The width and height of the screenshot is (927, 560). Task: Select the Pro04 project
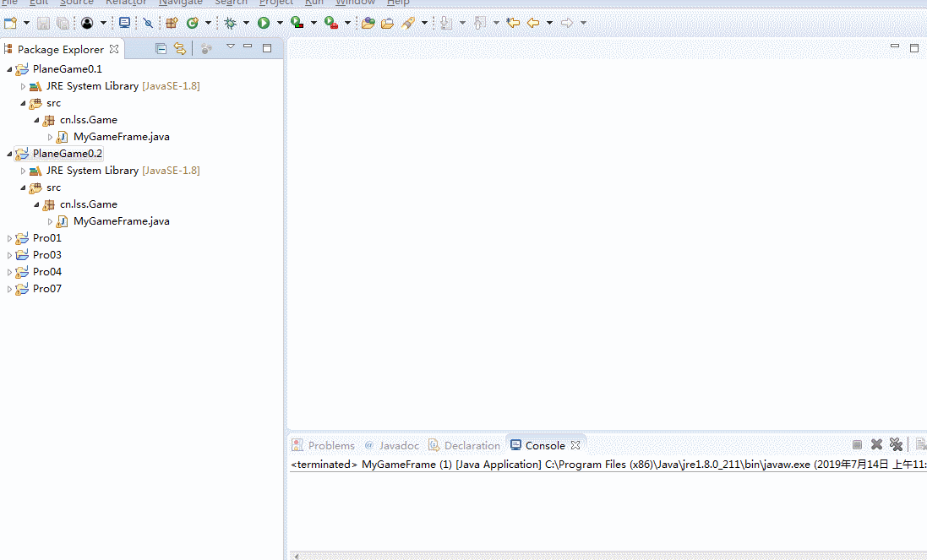[x=46, y=272]
